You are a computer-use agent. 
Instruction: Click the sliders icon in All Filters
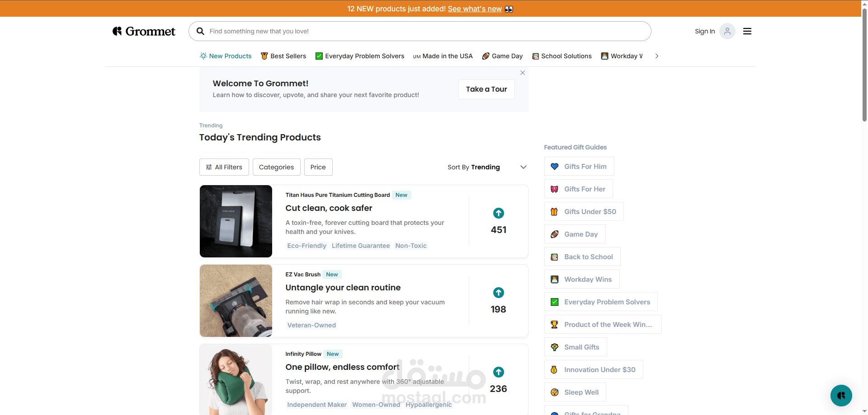209,167
